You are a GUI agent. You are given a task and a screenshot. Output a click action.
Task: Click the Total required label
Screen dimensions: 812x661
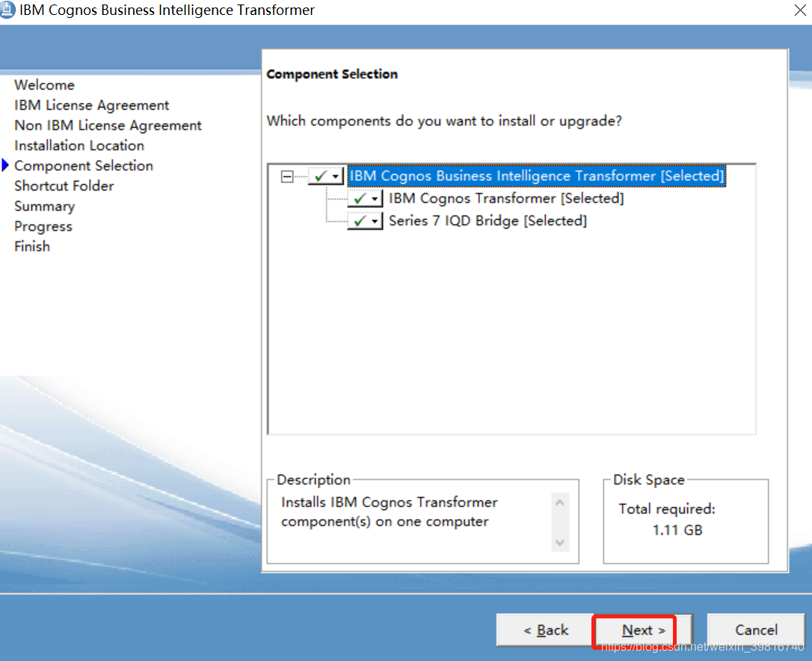coord(667,508)
